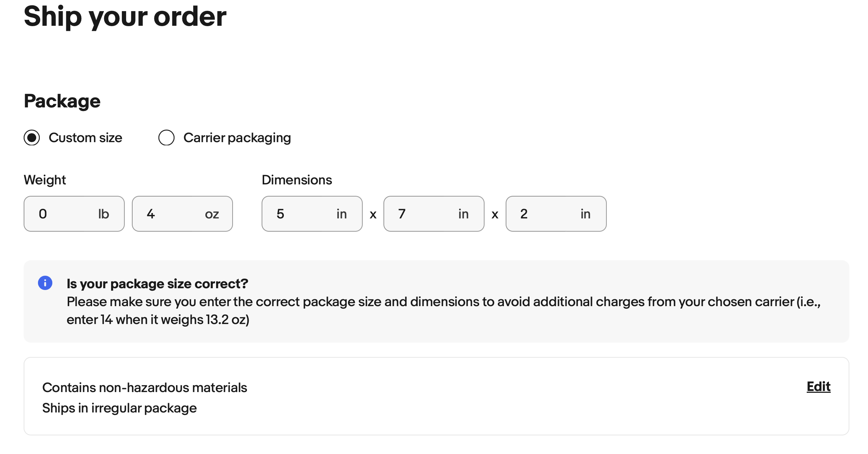
Task: Focus the ounces weight field
Action: 182,214
